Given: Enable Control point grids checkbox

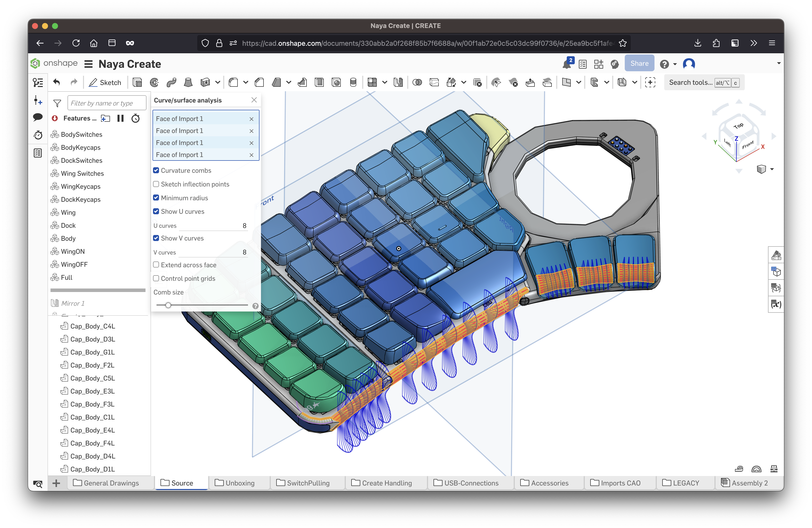Looking at the screenshot, I should [x=156, y=278].
